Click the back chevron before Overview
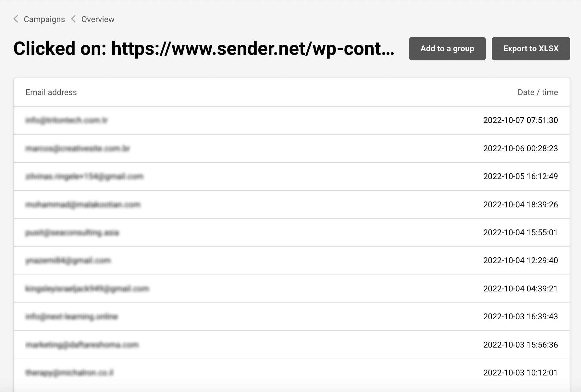This screenshot has height=392, width=581. pyautogui.click(x=74, y=19)
